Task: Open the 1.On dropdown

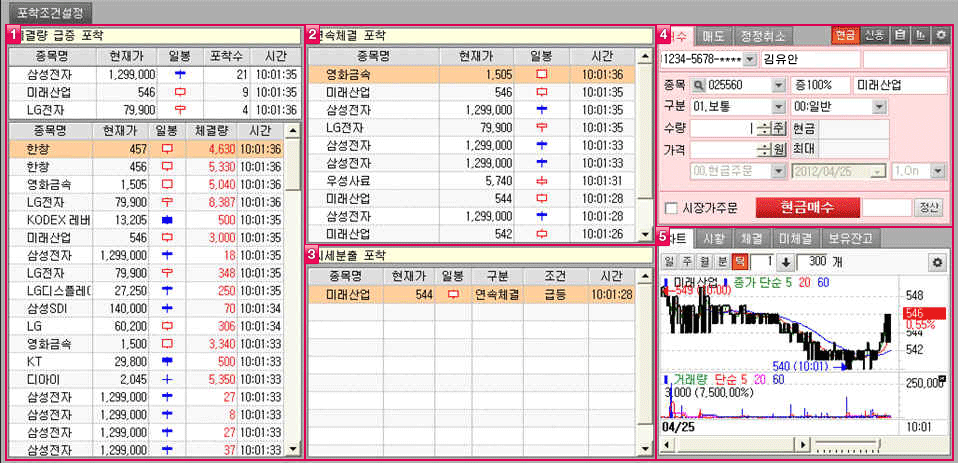Action: tap(938, 172)
